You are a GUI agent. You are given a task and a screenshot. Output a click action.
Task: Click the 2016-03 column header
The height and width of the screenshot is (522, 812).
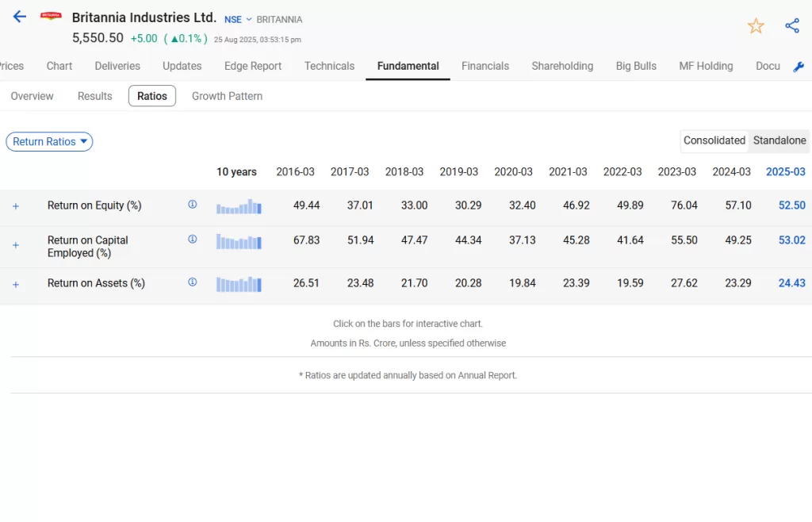click(295, 172)
